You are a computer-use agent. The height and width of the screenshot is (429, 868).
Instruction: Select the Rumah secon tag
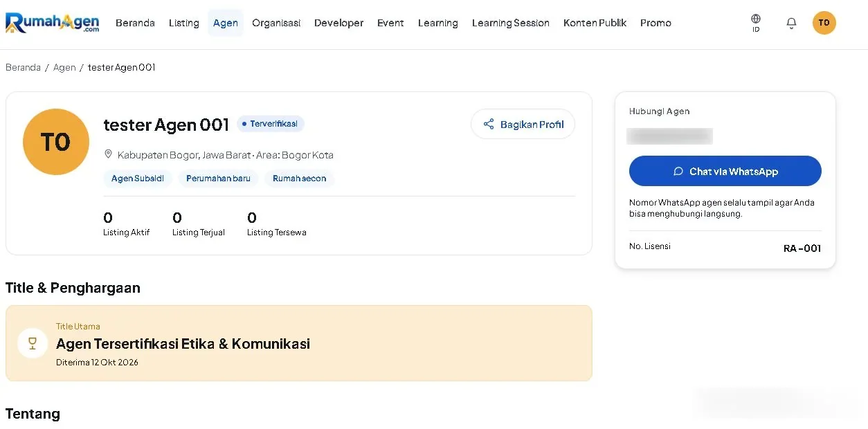(299, 179)
